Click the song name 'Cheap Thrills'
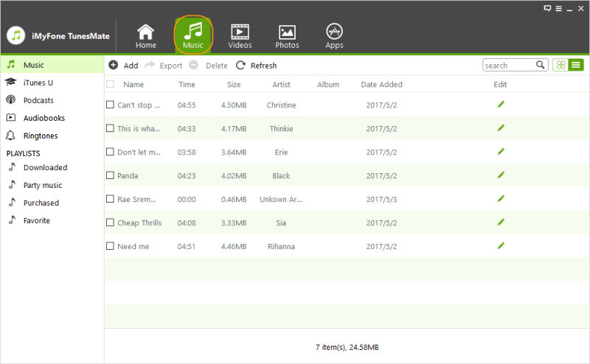 (x=139, y=223)
